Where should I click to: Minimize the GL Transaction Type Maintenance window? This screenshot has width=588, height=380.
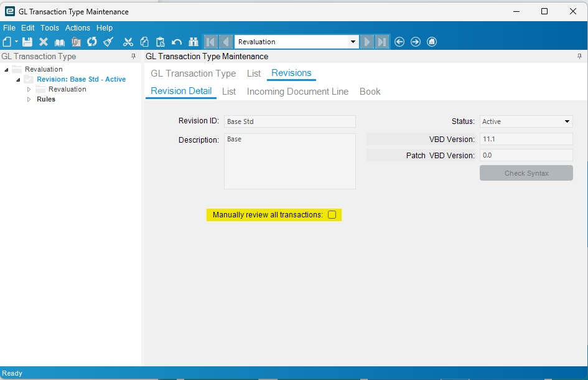coord(516,11)
